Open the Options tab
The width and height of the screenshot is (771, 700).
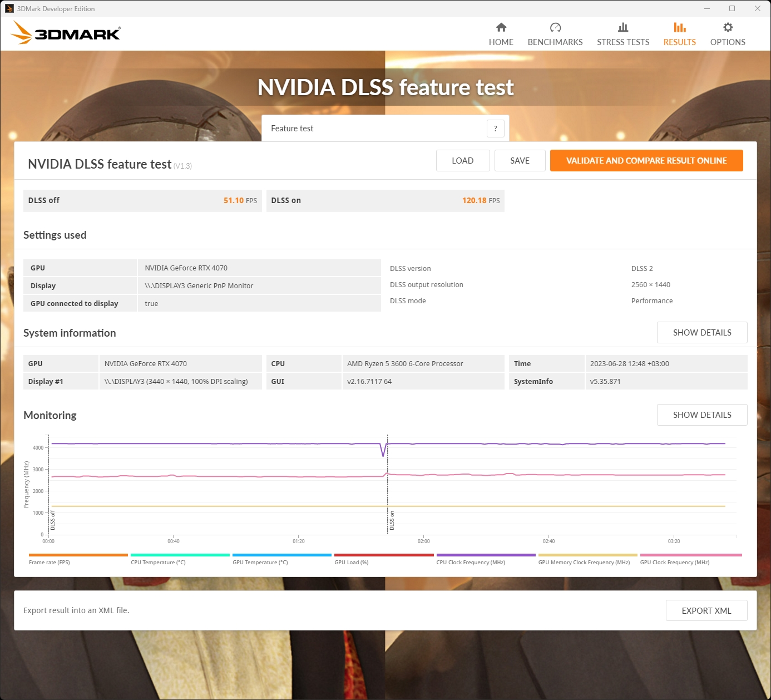(728, 34)
